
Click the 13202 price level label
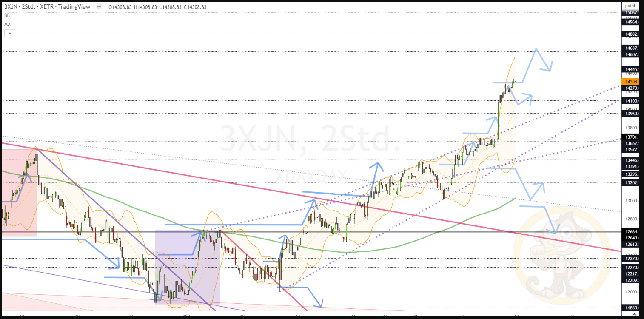(631, 182)
